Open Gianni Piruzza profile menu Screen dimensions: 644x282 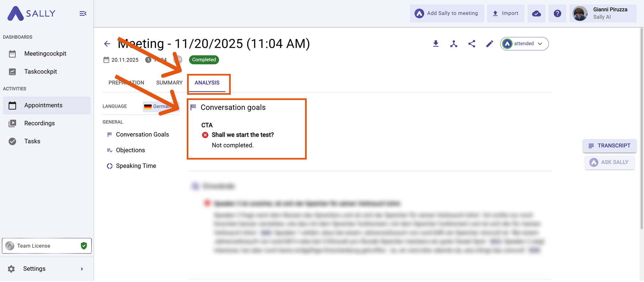coord(603,13)
